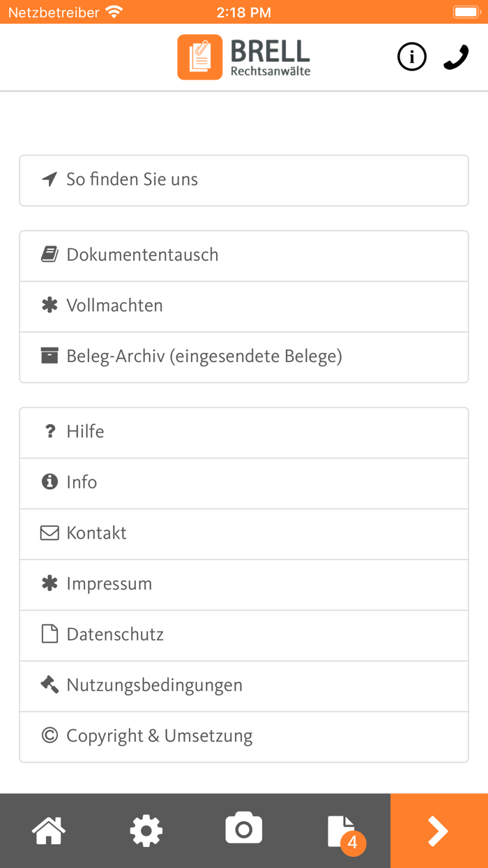Viewport: 488px width, 868px height.
Task: Tap the document icon with badge 4
Action: pyautogui.click(x=341, y=830)
